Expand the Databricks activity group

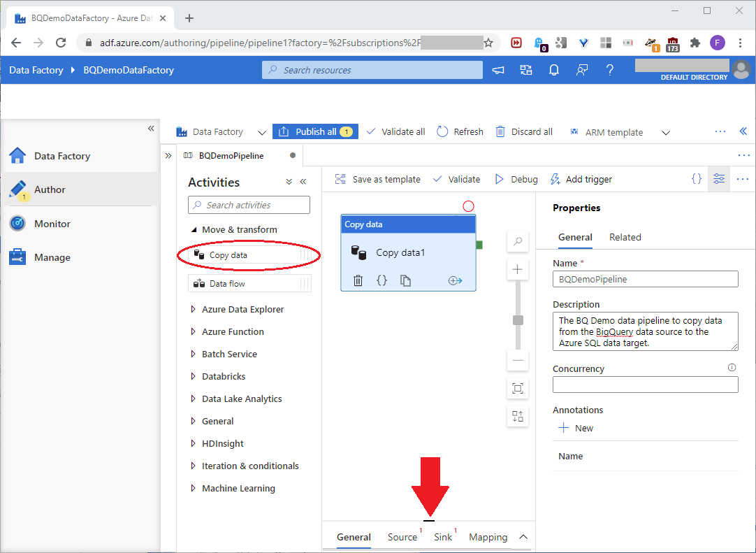(x=194, y=376)
